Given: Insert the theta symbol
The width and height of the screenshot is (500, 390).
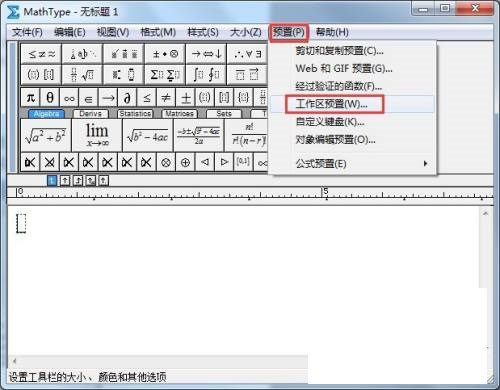Looking at the screenshot, I should coord(50,97).
